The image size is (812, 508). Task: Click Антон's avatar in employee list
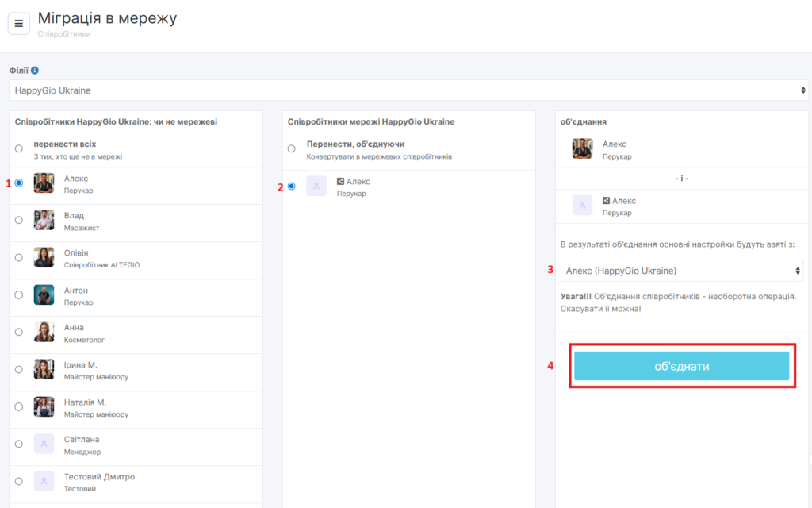tap(44, 294)
